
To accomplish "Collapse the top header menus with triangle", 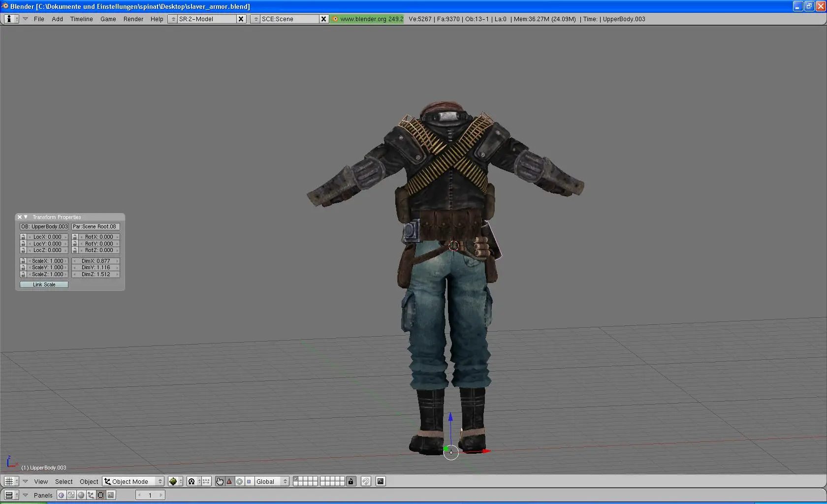I will point(25,19).
